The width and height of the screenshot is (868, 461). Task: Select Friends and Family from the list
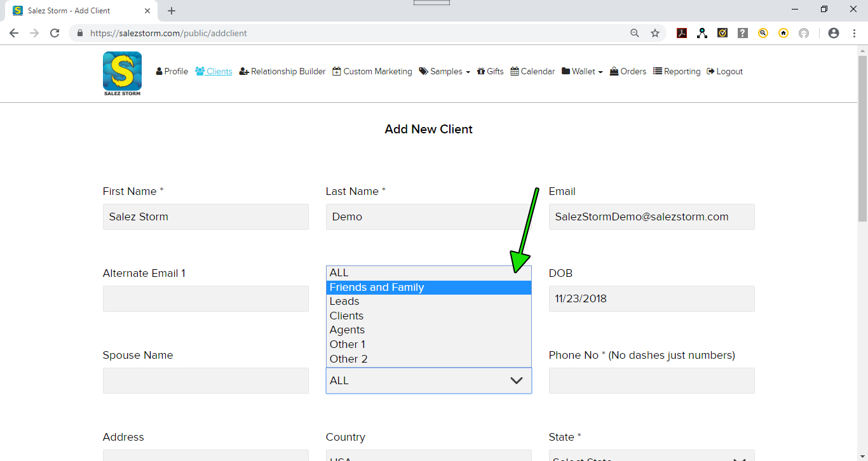point(428,288)
